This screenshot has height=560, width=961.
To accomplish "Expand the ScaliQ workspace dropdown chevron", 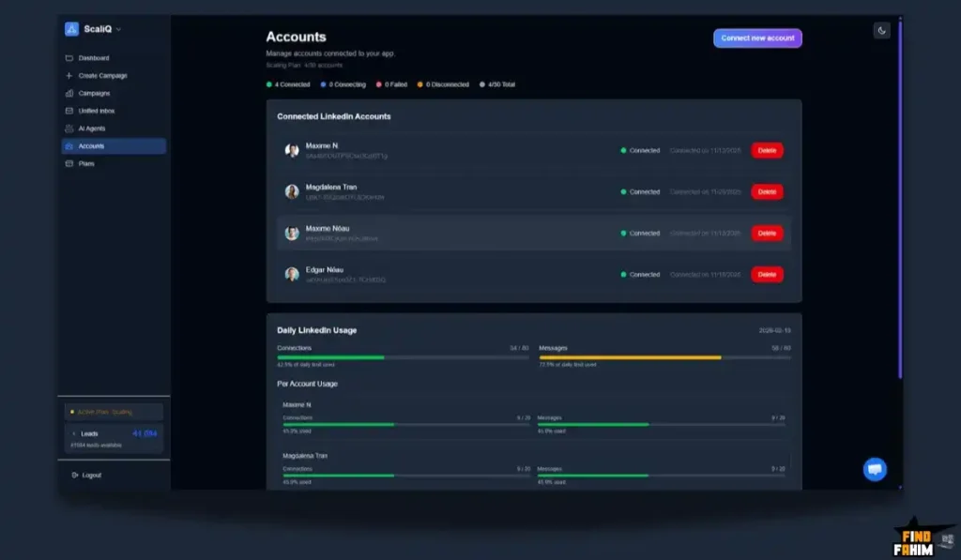I will click(119, 30).
